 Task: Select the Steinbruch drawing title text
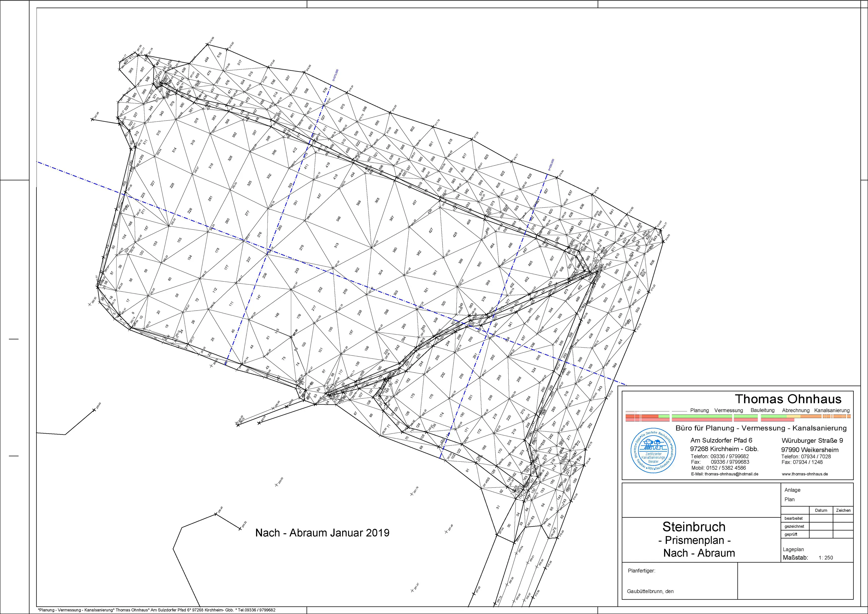694,527
